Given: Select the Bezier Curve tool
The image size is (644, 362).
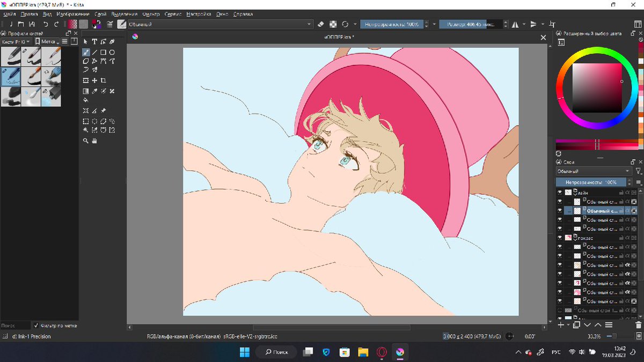Looking at the screenshot, I should [x=103, y=61].
